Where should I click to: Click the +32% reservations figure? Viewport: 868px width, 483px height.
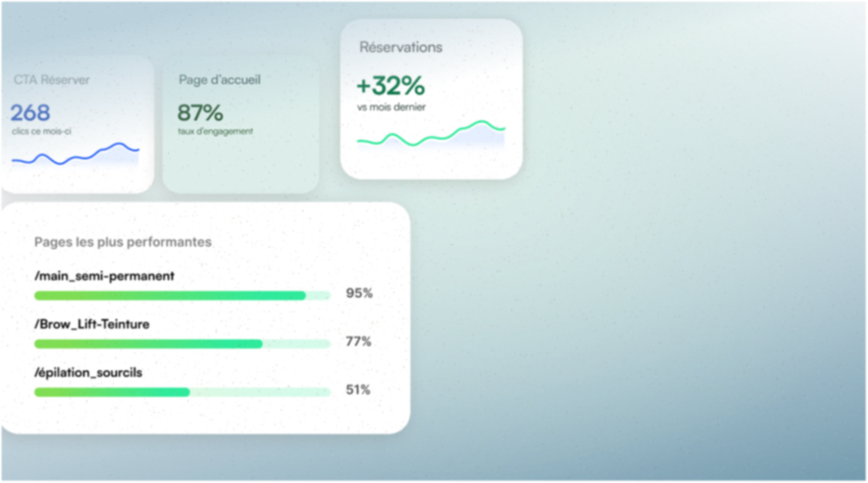pos(391,86)
